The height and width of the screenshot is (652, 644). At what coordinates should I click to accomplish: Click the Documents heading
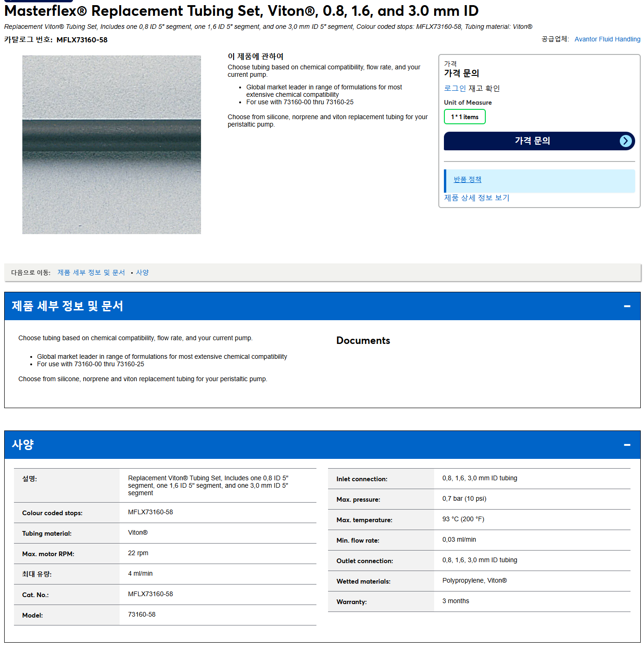tap(363, 341)
